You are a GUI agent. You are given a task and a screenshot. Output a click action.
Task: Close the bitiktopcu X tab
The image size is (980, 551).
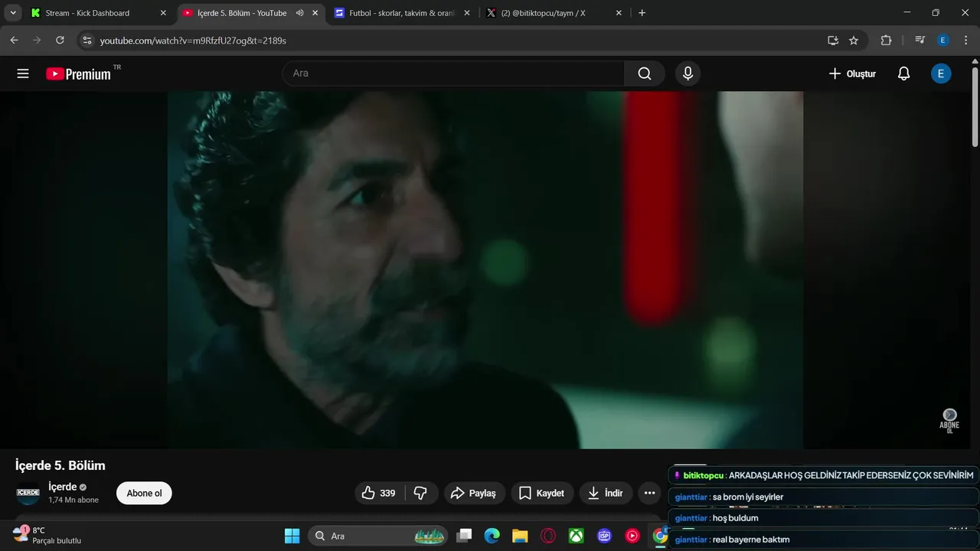[619, 13]
